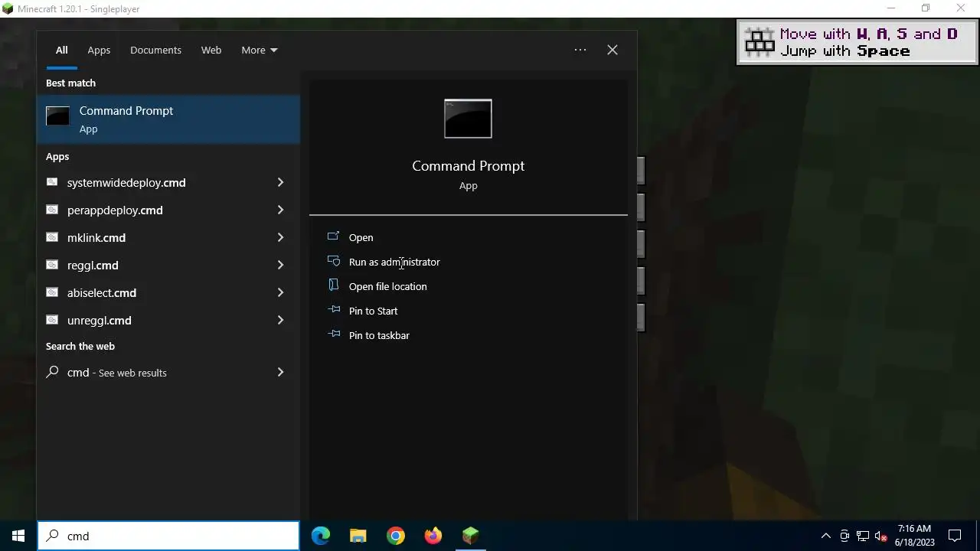Click the mklink.cmd file icon
Image resolution: width=980 pixels, height=551 pixels.
click(52, 237)
